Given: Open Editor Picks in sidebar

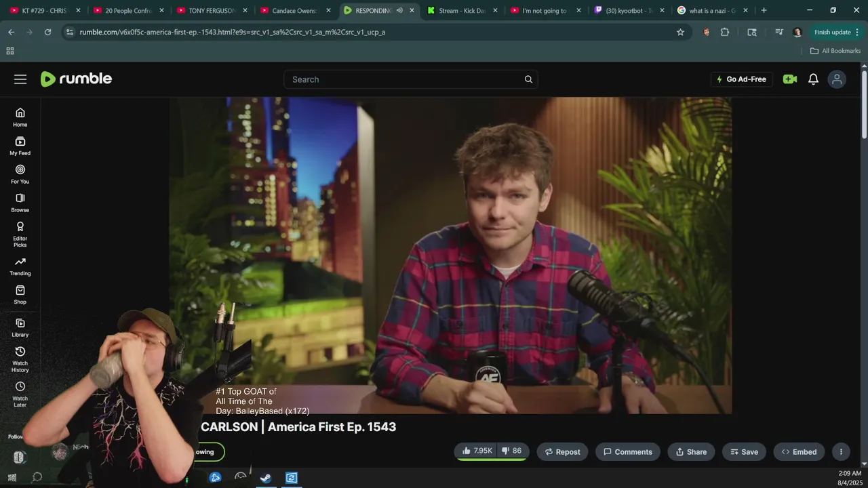Looking at the screenshot, I should click(x=20, y=234).
